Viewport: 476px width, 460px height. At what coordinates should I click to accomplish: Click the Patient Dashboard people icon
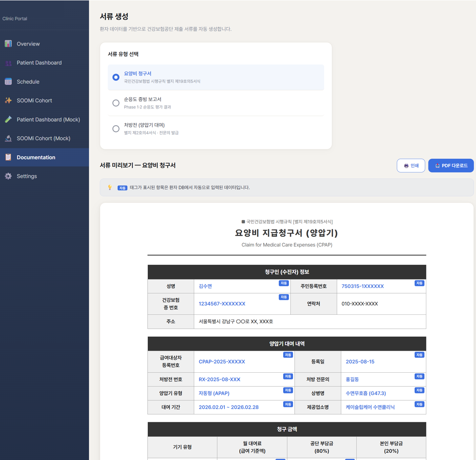[8, 63]
